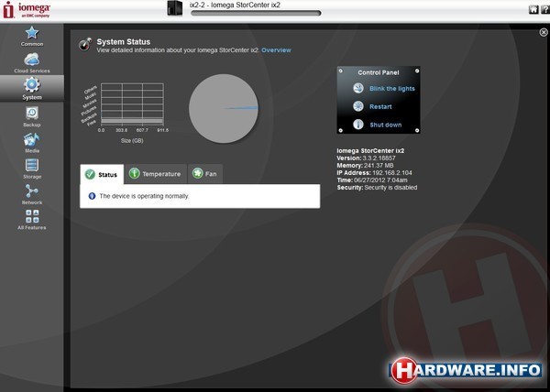Viewport: 550px width, 392px height.
Task: Click 'The device is operating normally' message
Action: 144,196
